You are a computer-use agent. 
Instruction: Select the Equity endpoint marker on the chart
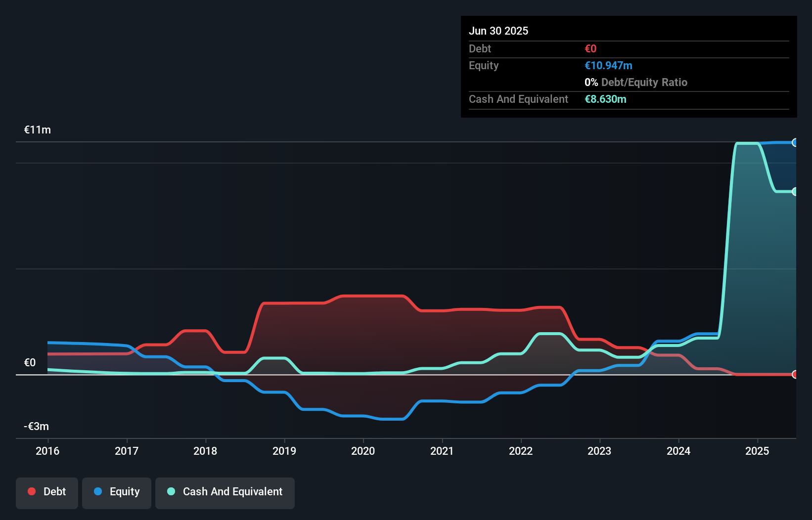click(795, 142)
